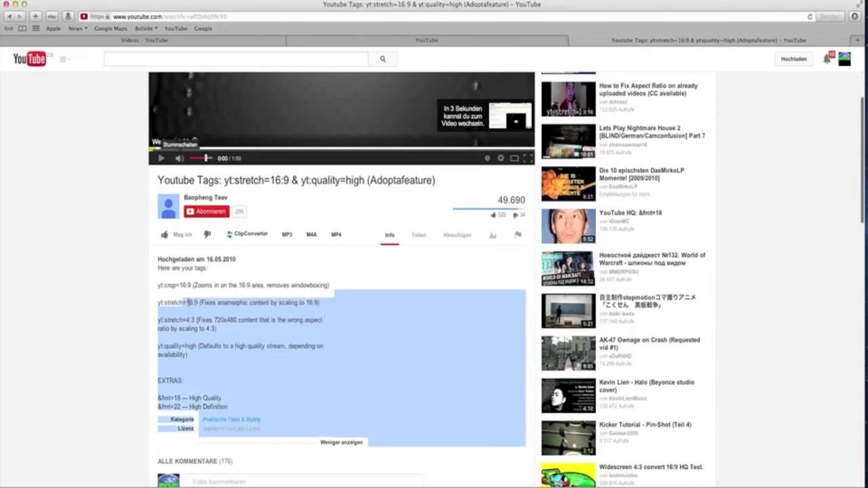The height and width of the screenshot is (488, 868).
Task: Select the Info tab
Action: point(389,235)
